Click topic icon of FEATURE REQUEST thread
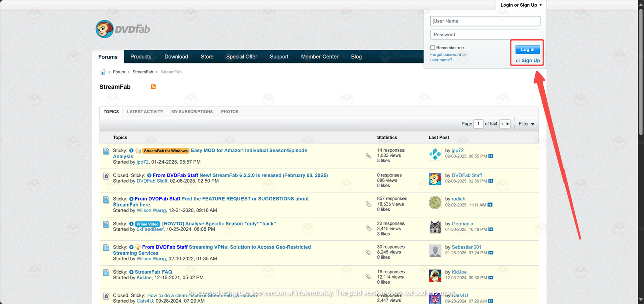The height and width of the screenshot is (304, 644). coord(106,199)
